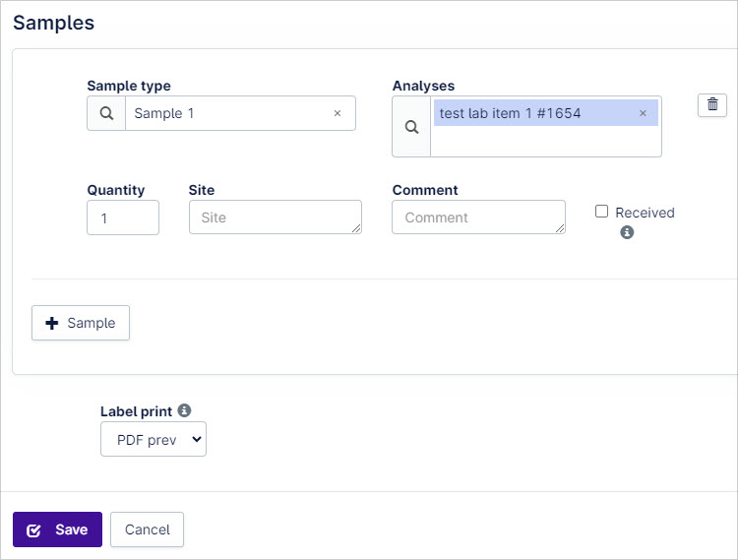Click the Sample type search magnifier icon
738x560 pixels.
106,113
